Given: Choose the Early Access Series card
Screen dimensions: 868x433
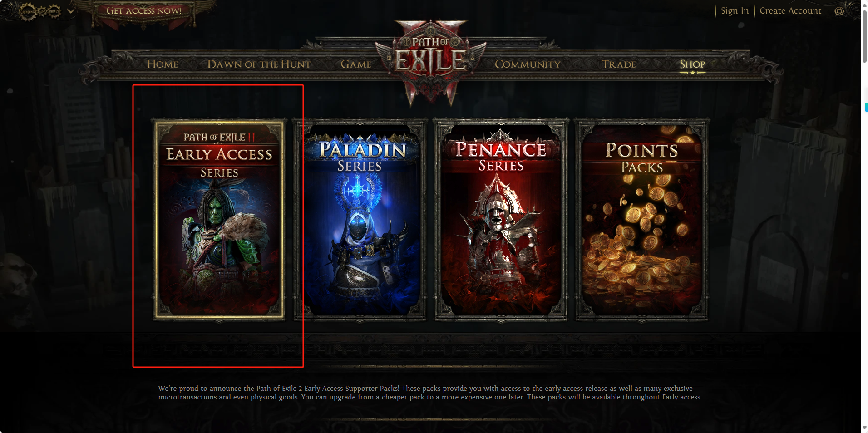Looking at the screenshot, I should [x=219, y=220].
